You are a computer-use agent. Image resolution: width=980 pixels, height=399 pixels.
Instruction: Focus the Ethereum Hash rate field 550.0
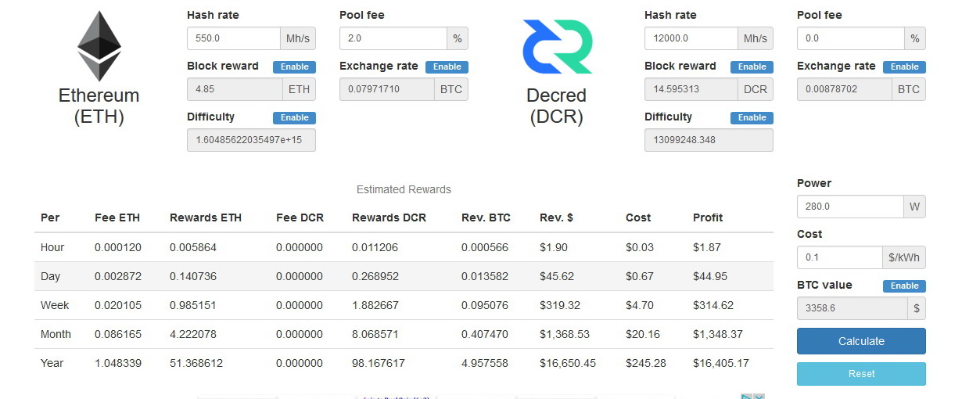[x=234, y=38]
